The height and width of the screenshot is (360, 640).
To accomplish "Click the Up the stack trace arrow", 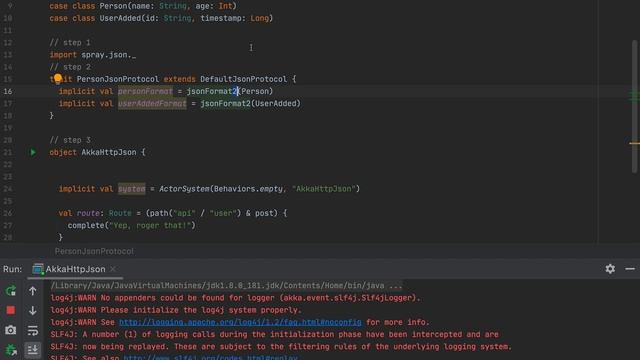I will (33, 291).
